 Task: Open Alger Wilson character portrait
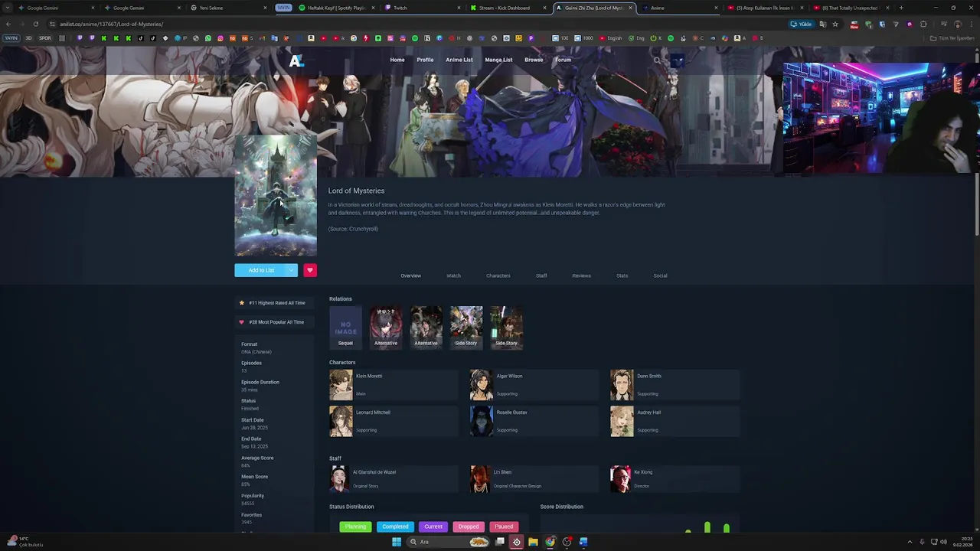[x=482, y=385]
